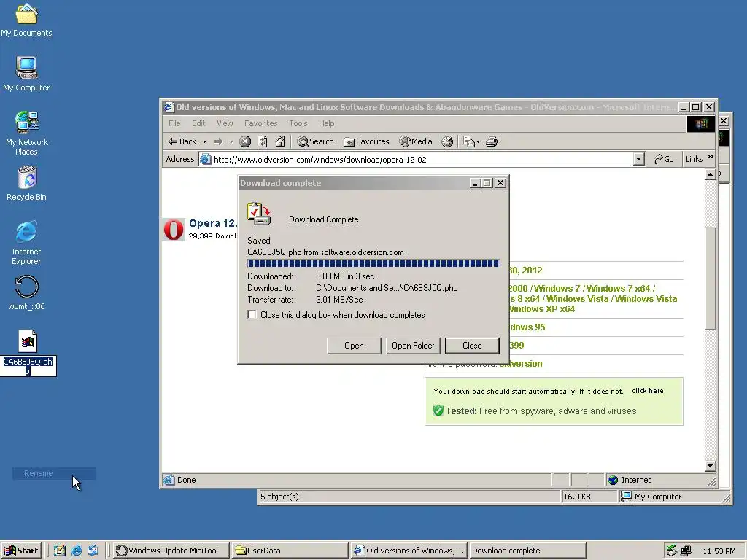Click the Home icon in IE toolbar
This screenshot has height=560, width=747.
(x=280, y=141)
